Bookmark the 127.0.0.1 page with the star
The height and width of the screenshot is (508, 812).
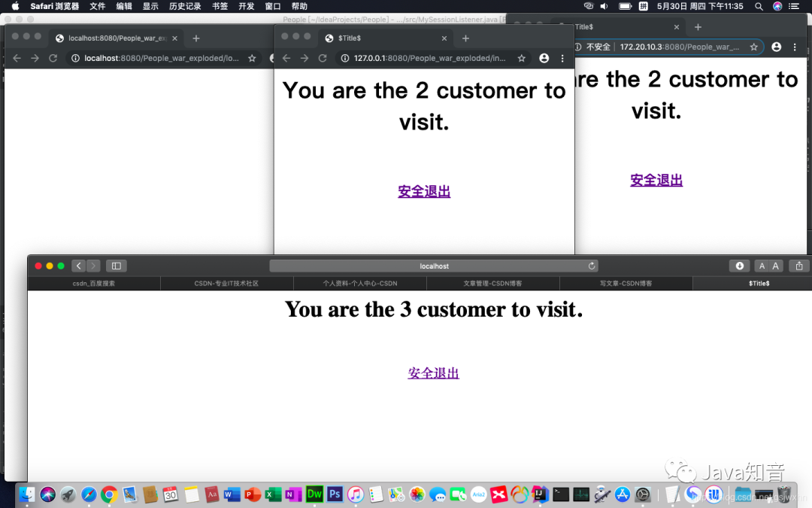522,58
